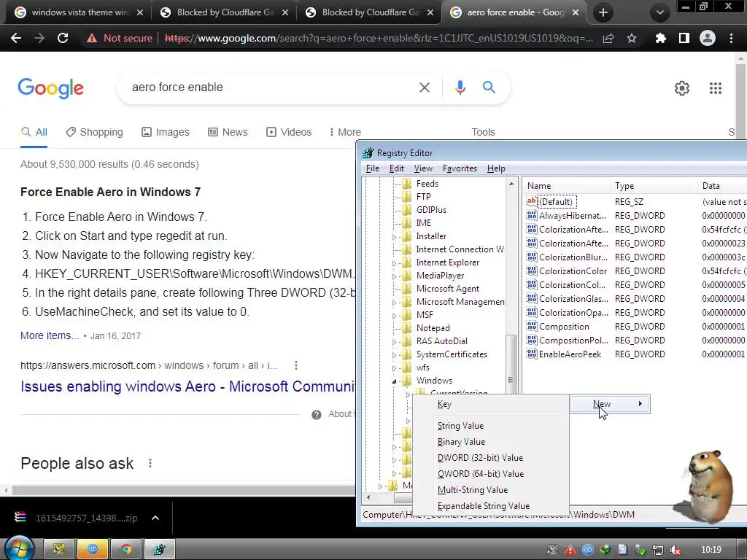The width and height of the screenshot is (747, 560).
Task: Select the Notepad registry key
Action: 433,327
